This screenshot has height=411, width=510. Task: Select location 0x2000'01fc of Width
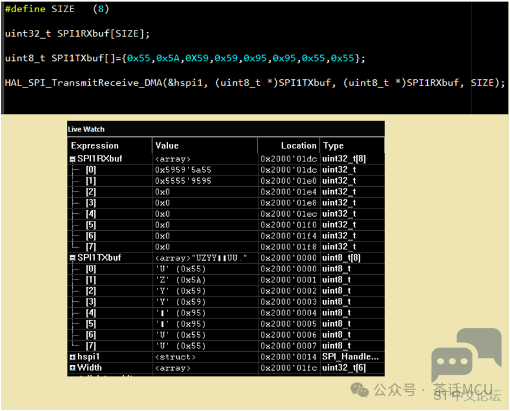click(x=288, y=368)
